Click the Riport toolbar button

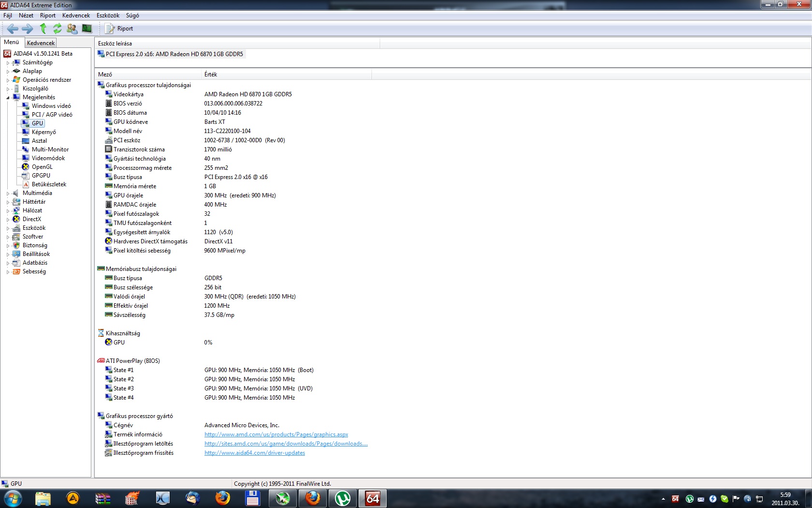(x=119, y=29)
